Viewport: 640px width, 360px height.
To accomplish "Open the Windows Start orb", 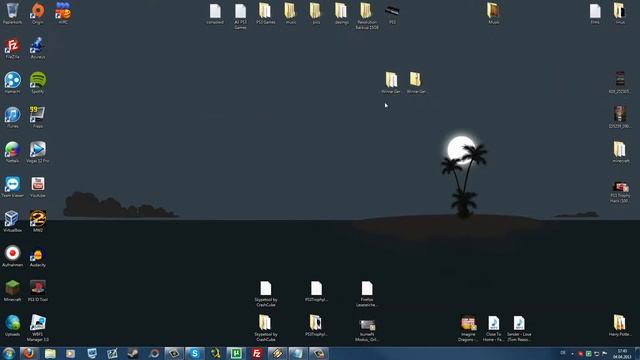I will [x=9, y=353].
